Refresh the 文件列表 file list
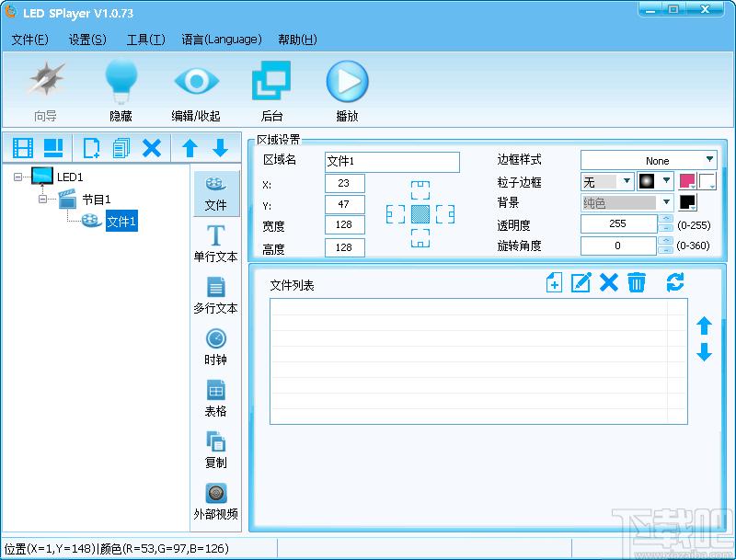Viewport: 736px width, 560px height. click(675, 283)
